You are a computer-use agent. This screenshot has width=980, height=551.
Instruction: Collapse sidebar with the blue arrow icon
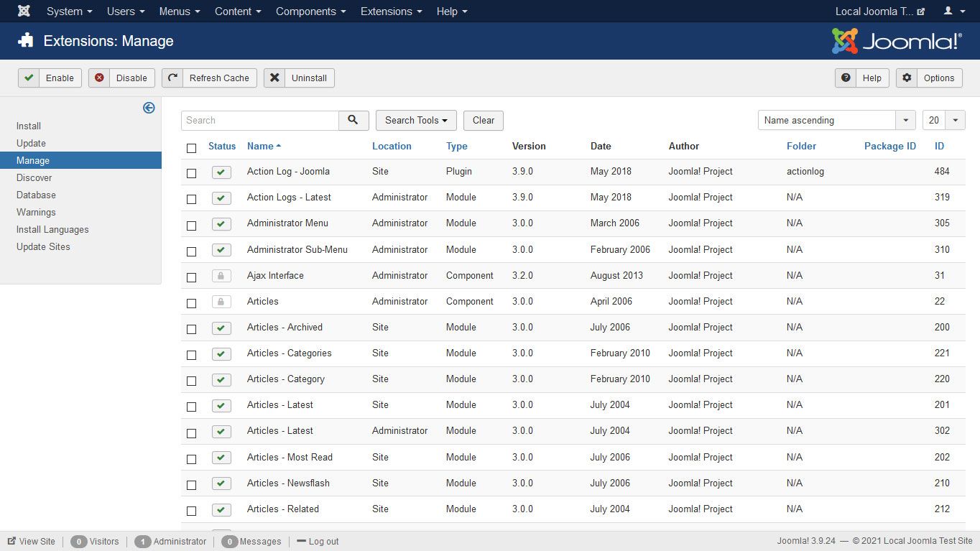coord(149,108)
